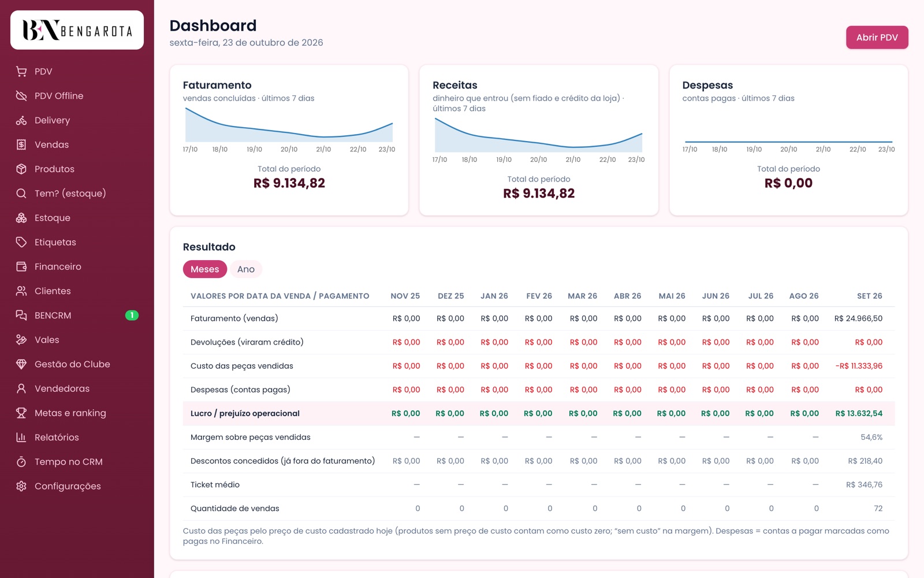Image resolution: width=924 pixels, height=578 pixels.
Task: Select the Vales hand-coins icon
Action: click(21, 340)
